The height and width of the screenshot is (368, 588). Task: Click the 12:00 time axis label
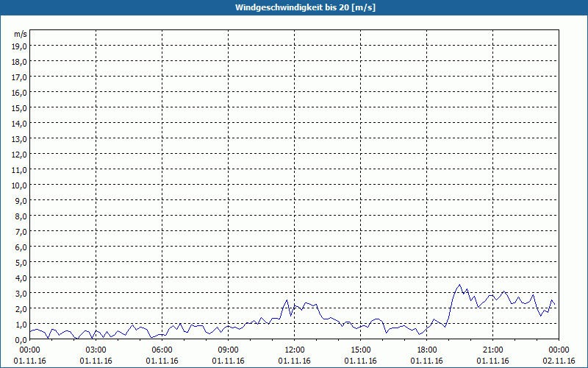295,350
